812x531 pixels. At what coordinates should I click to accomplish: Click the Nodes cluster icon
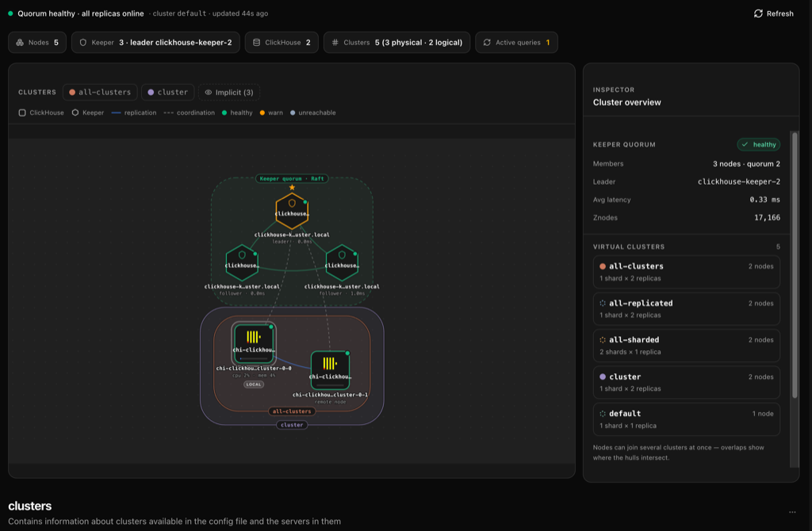click(20, 43)
